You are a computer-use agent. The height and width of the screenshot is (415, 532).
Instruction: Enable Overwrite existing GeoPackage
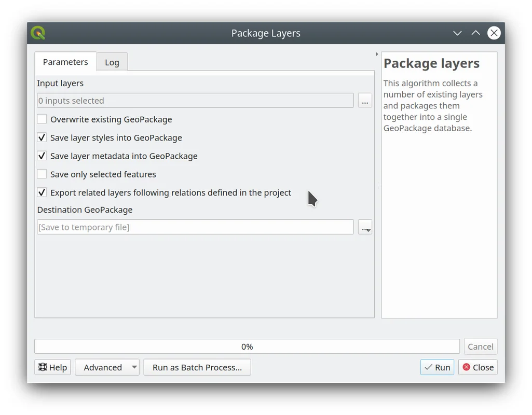[x=42, y=119]
